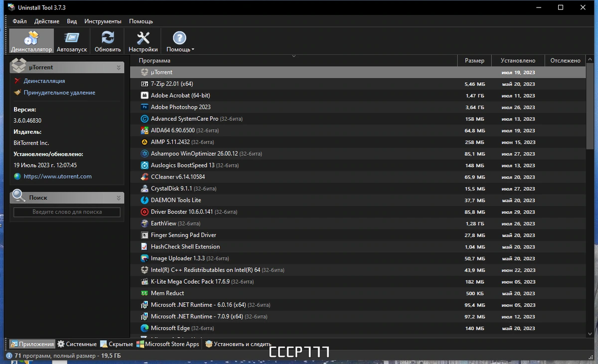Open the Инструменты menu

tap(103, 21)
